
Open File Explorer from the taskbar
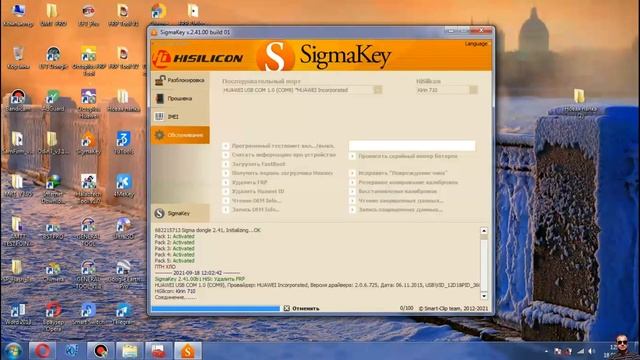[129, 351]
